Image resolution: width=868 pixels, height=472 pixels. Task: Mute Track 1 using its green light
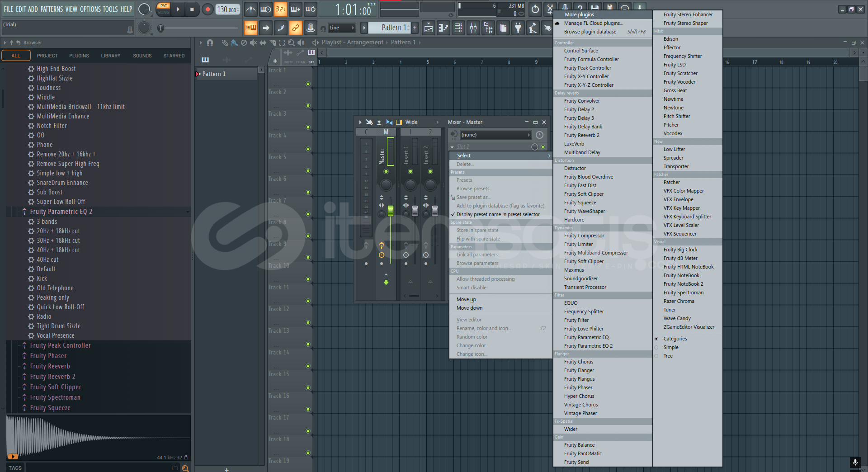click(308, 84)
